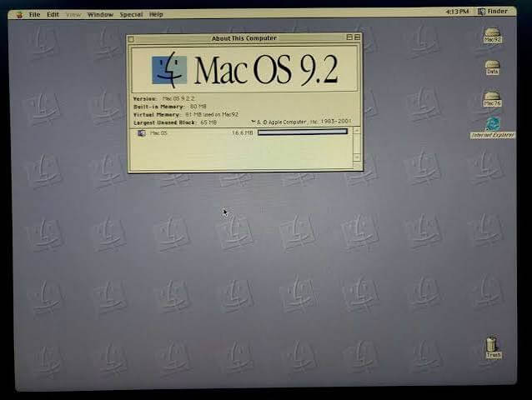Click the 'Mac OS 9.2.2' version text
The image size is (532, 400).
178,98
